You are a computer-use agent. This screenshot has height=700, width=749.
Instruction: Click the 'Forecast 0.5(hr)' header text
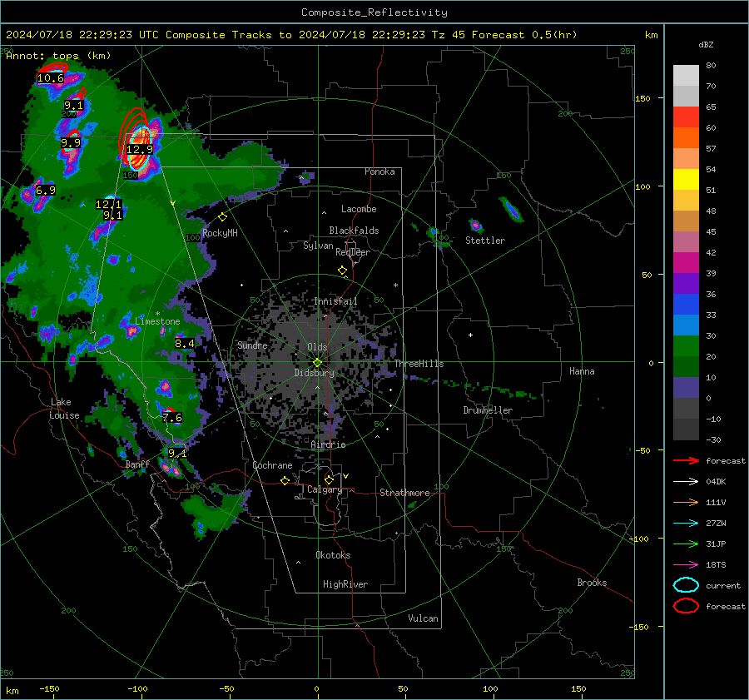[524, 35]
